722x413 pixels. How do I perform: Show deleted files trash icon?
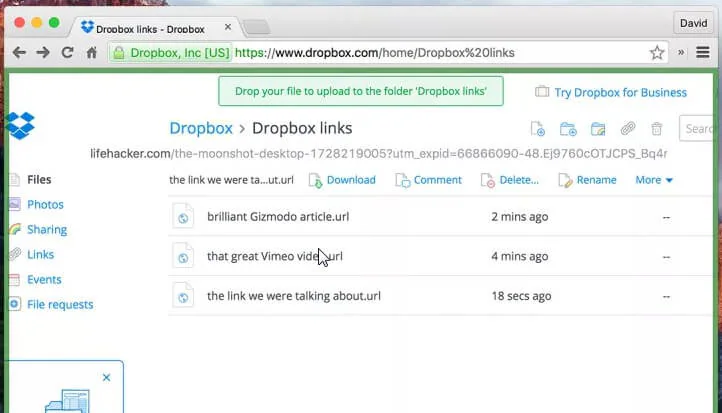[657, 129]
